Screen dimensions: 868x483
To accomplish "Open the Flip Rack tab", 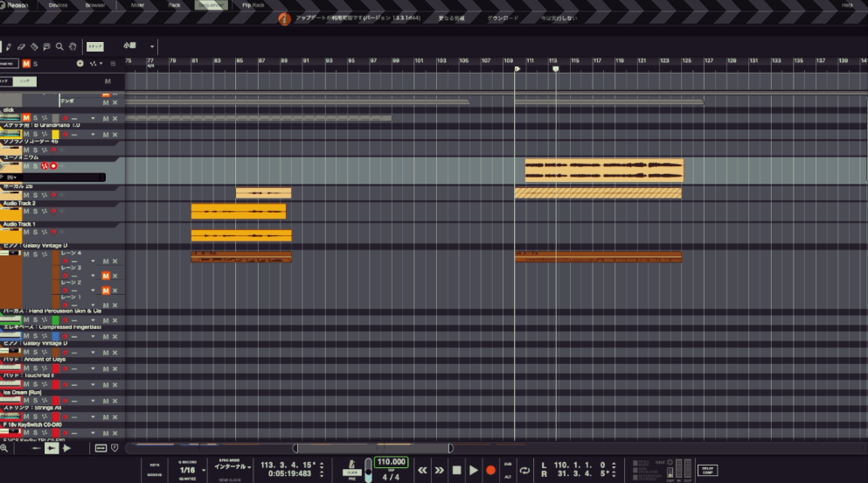I will pos(253,4).
